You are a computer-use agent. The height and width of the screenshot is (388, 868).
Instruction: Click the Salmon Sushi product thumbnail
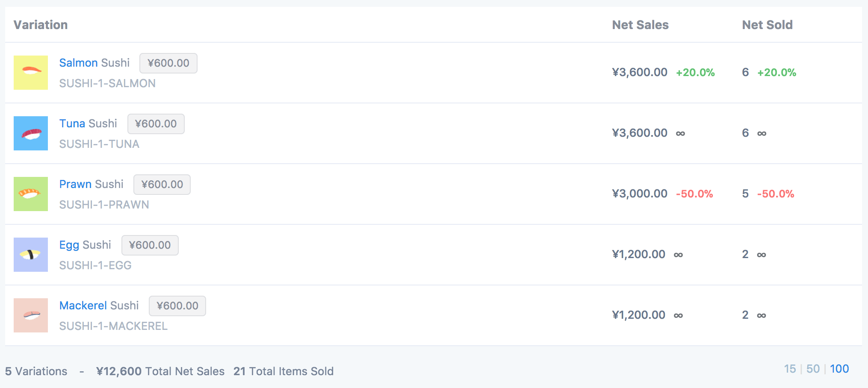[x=31, y=73]
